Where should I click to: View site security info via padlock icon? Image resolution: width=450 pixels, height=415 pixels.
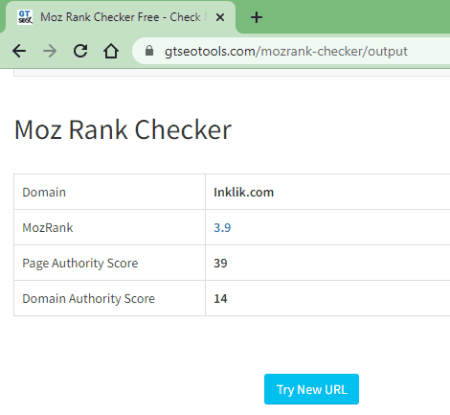point(149,51)
